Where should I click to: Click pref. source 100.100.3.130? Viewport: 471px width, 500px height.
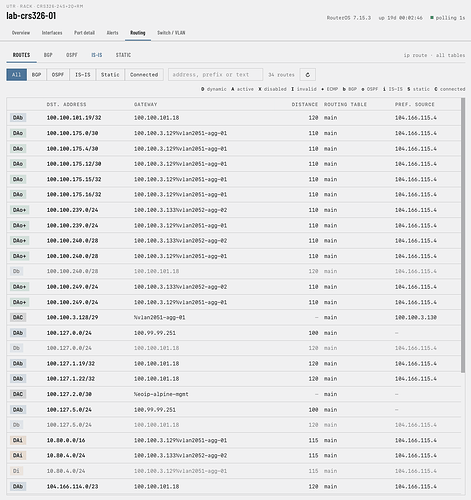coord(416,317)
